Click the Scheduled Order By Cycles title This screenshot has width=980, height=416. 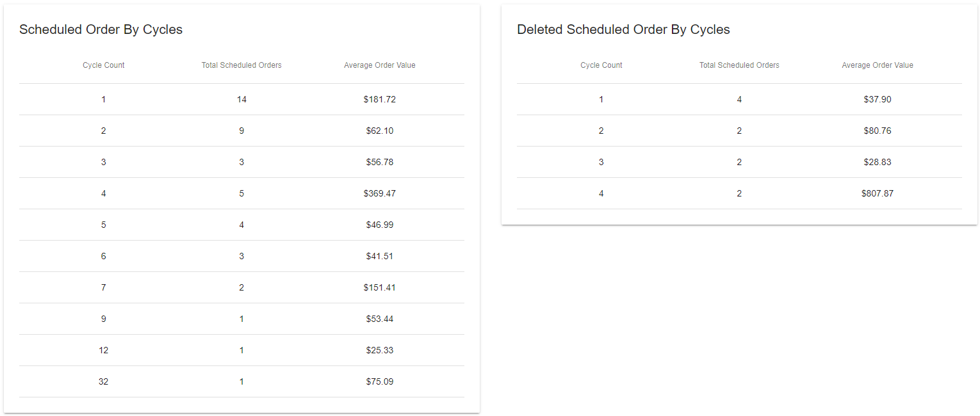[x=101, y=29]
